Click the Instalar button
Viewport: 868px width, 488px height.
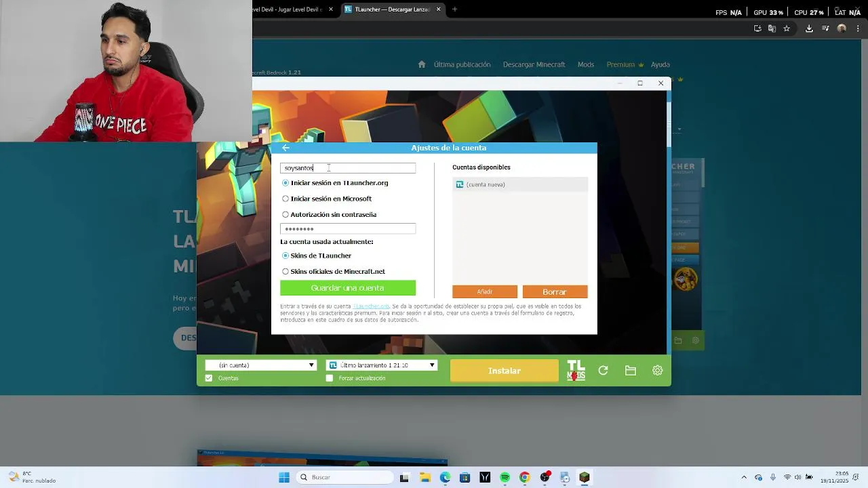pos(505,371)
